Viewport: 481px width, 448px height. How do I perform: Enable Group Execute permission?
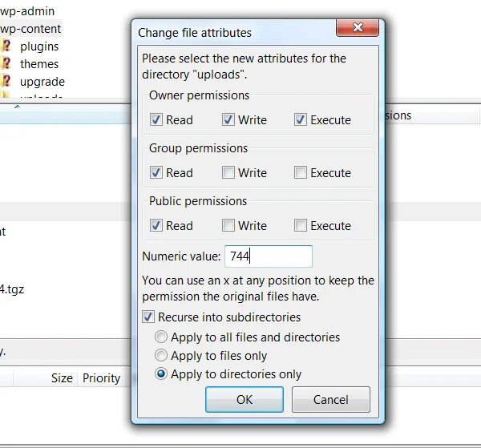pos(300,172)
